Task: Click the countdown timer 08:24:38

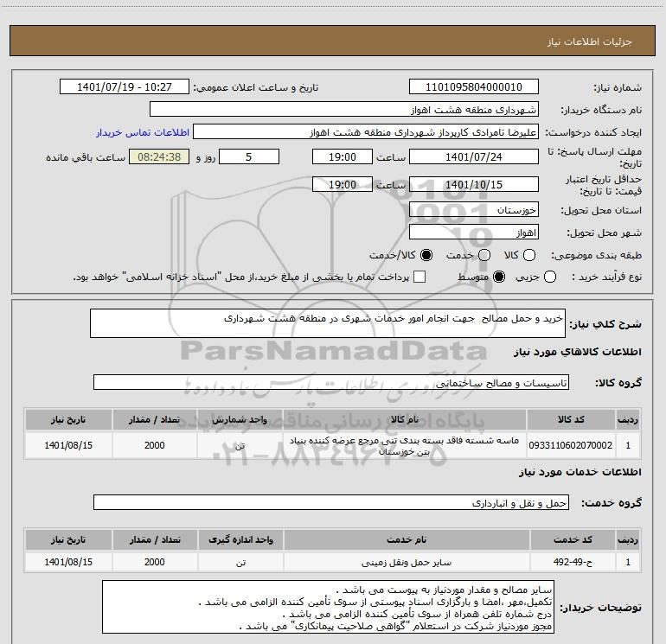Action: [x=159, y=156]
